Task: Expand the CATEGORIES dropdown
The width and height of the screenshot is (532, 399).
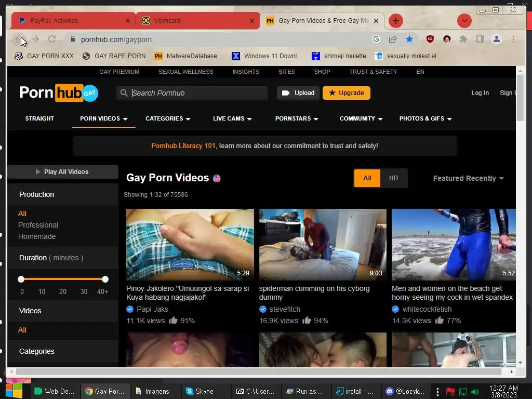Action: pos(168,118)
